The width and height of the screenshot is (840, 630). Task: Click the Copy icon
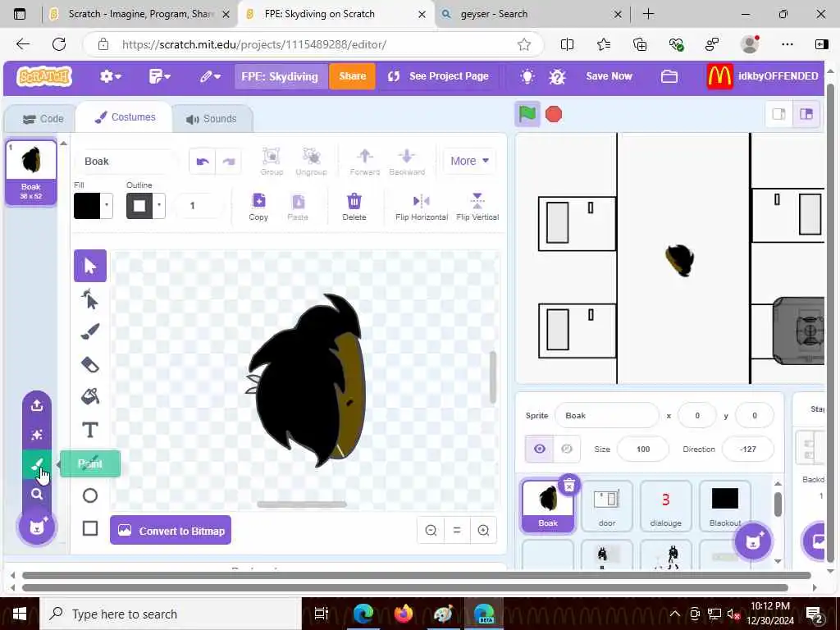pyautogui.click(x=258, y=201)
